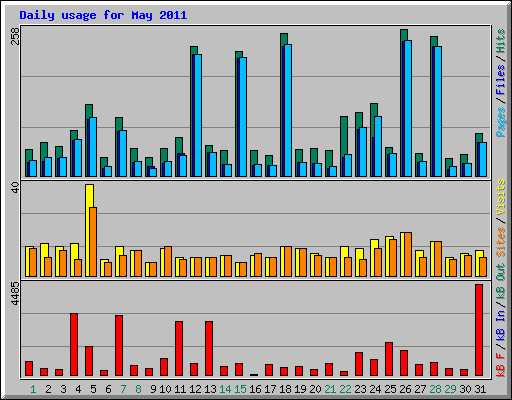Click day 23 on the x-axis
The height and width of the screenshot is (400, 512).
[360, 389]
